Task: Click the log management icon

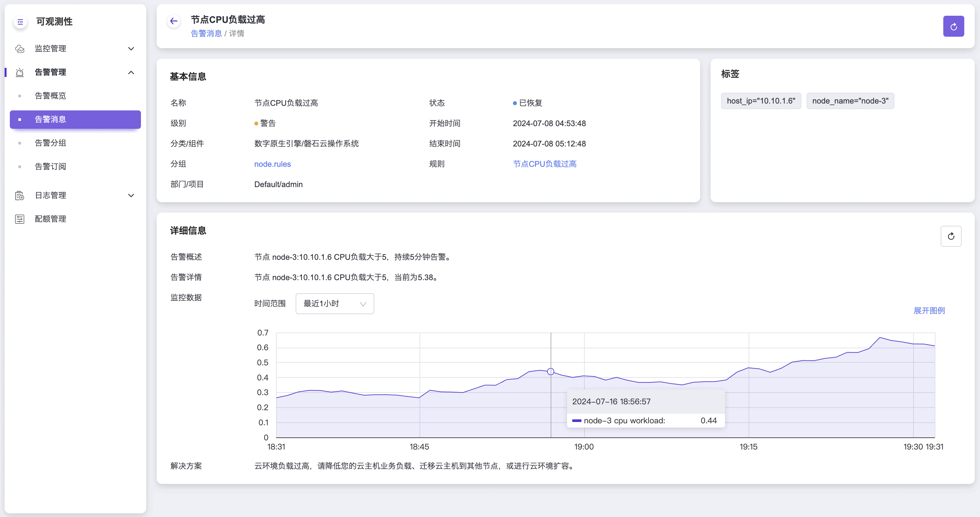Action: [x=20, y=195]
